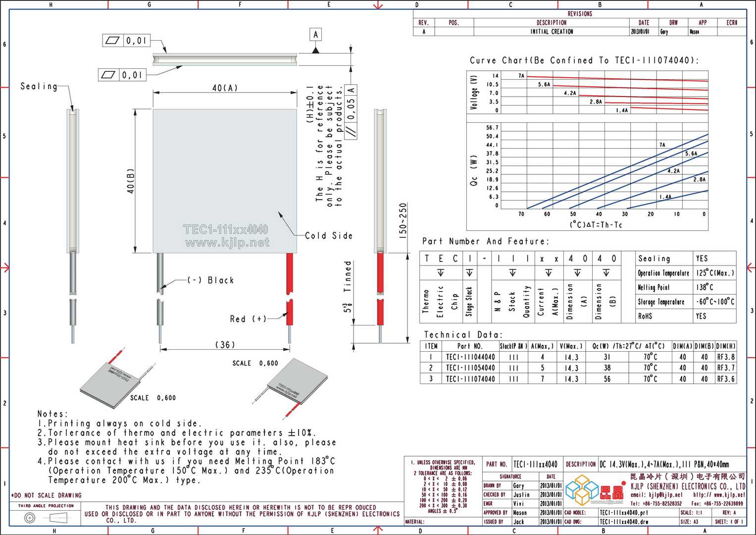Click 'Jack' in the ISSUED BY row
Image resolution: width=756 pixels, height=535 pixels.
click(x=518, y=522)
